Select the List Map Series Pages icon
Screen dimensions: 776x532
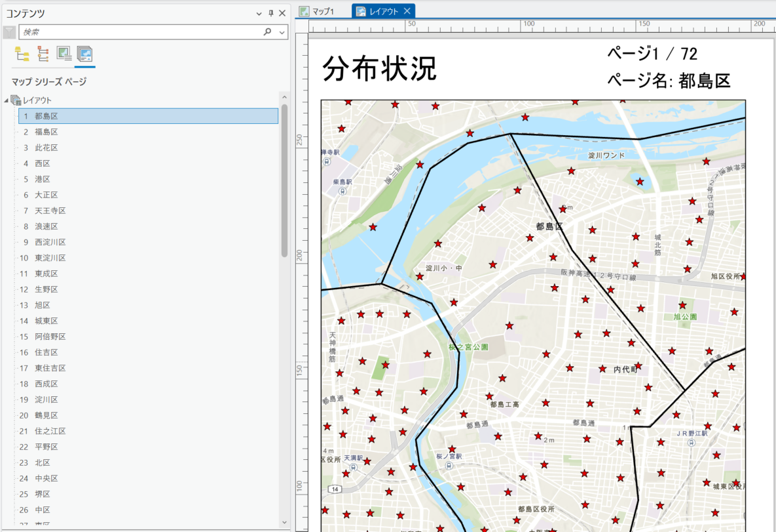point(85,53)
